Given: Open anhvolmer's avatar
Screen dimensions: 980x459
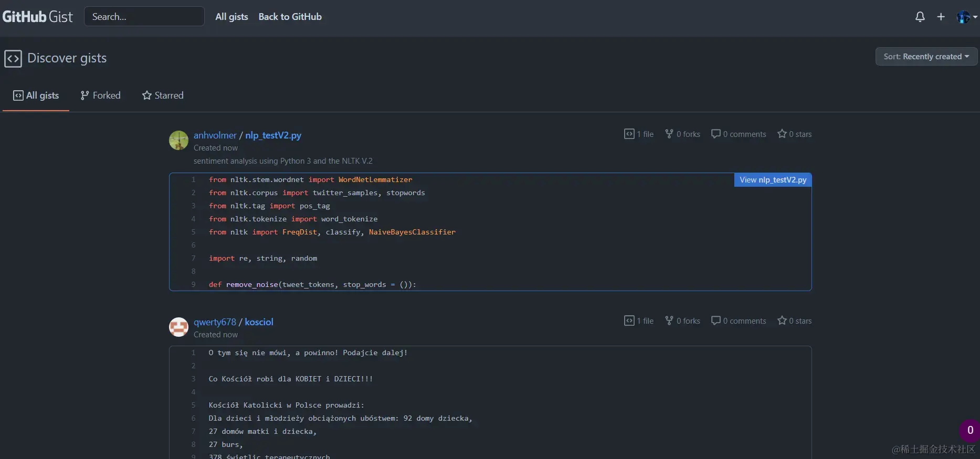Looking at the screenshot, I should point(178,140).
